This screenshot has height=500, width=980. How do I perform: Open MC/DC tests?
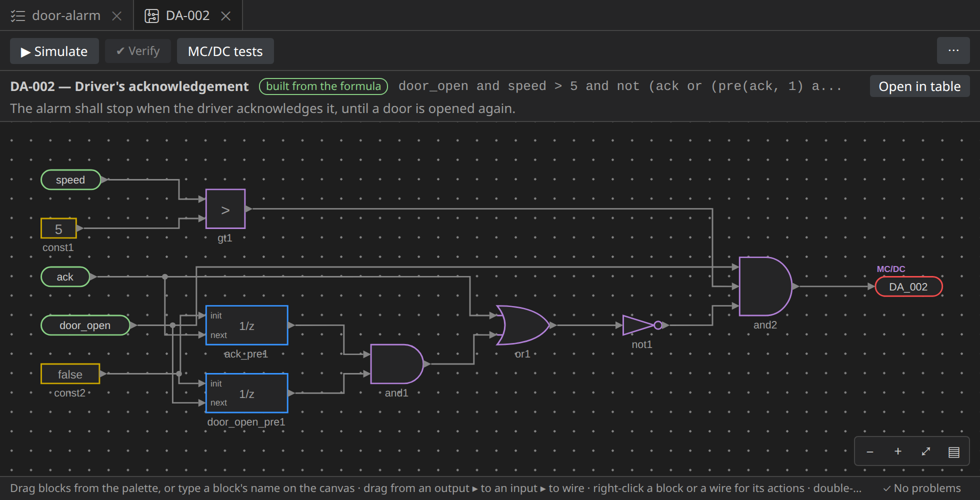225,51
